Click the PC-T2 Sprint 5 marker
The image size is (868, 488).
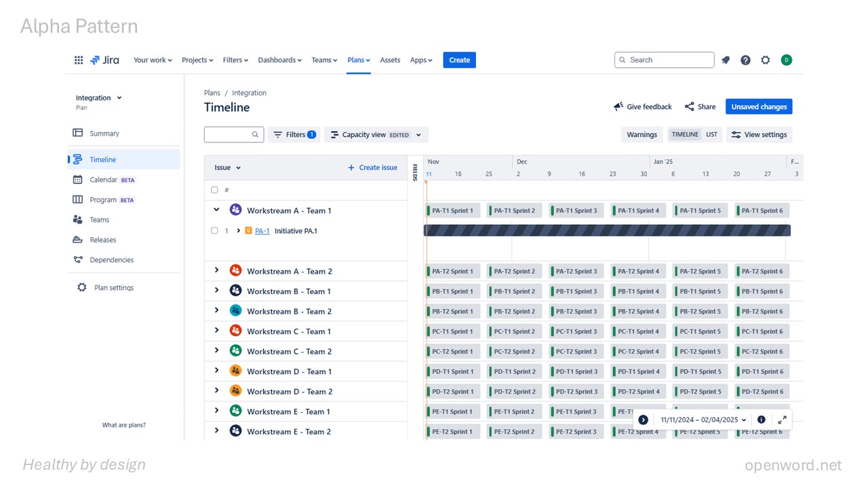(x=701, y=351)
